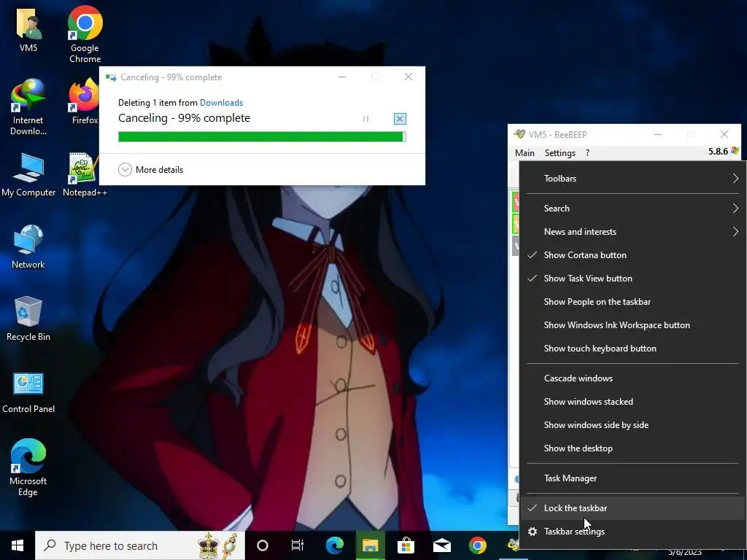Enable Show Windows Ink Workspace button

pos(632,325)
